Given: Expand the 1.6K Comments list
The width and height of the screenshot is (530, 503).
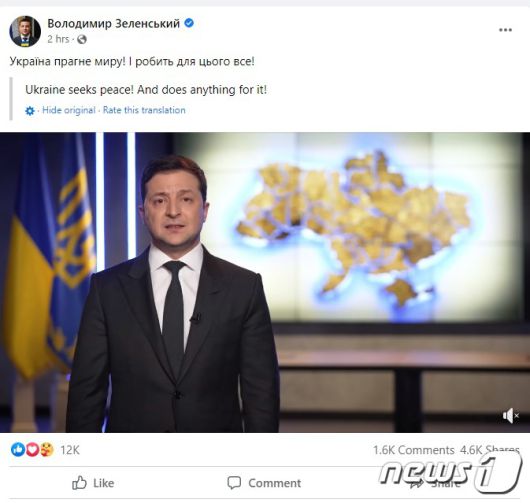Looking at the screenshot, I should click(x=414, y=450).
